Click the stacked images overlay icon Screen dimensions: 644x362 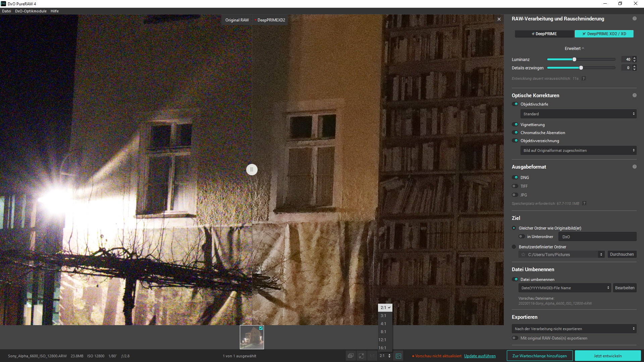point(351,356)
